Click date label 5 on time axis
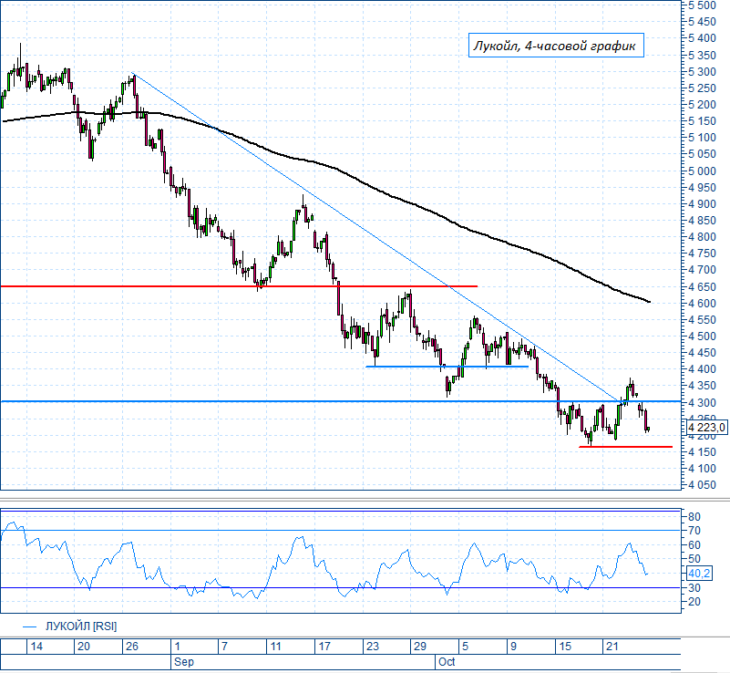 (x=465, y=646)
